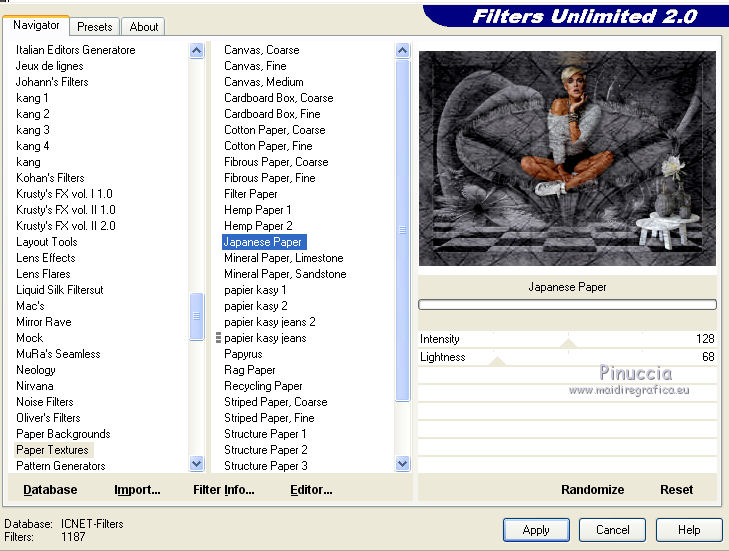Choose Papyrus filter
This screenshot has width=729, height=551.
[x=243, y=354]
